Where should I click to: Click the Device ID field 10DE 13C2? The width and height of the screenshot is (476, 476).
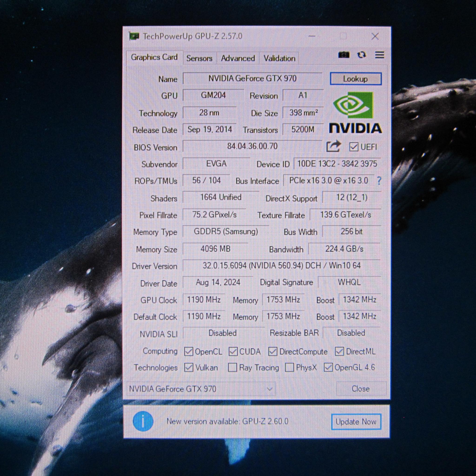pyautogui.click(x=337, y=164)
